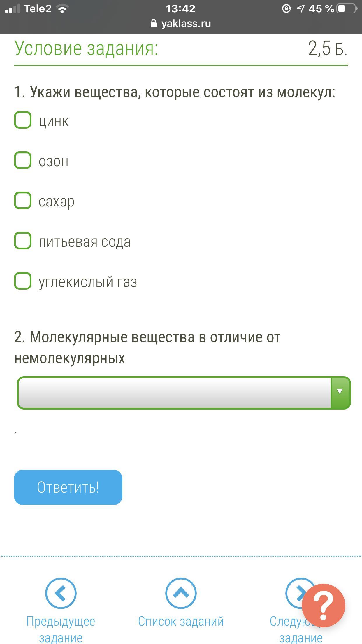362x644 pixels.
Task: Tap the location arrow status icon
Action: 300,9
